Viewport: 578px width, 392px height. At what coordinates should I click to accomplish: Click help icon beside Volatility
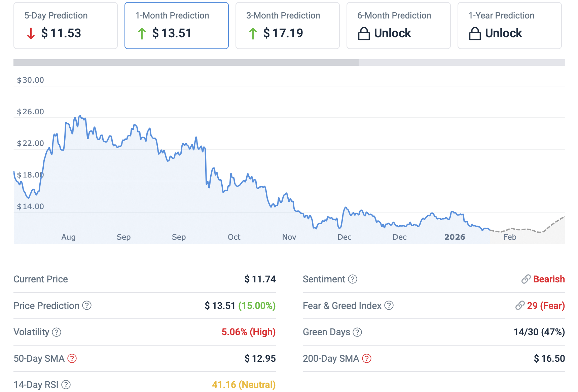point(57,332)
